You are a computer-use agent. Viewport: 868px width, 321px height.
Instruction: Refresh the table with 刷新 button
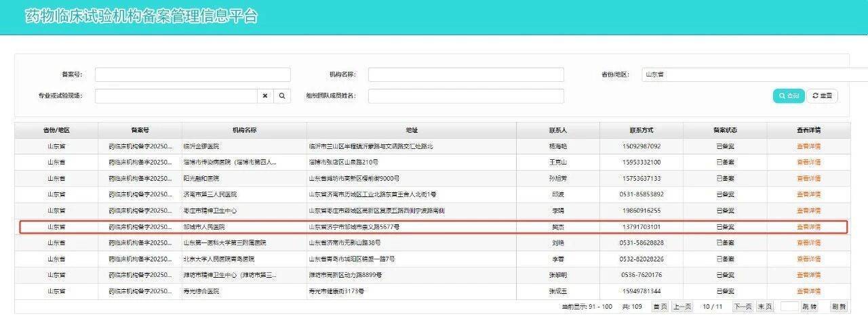point(839,307)
